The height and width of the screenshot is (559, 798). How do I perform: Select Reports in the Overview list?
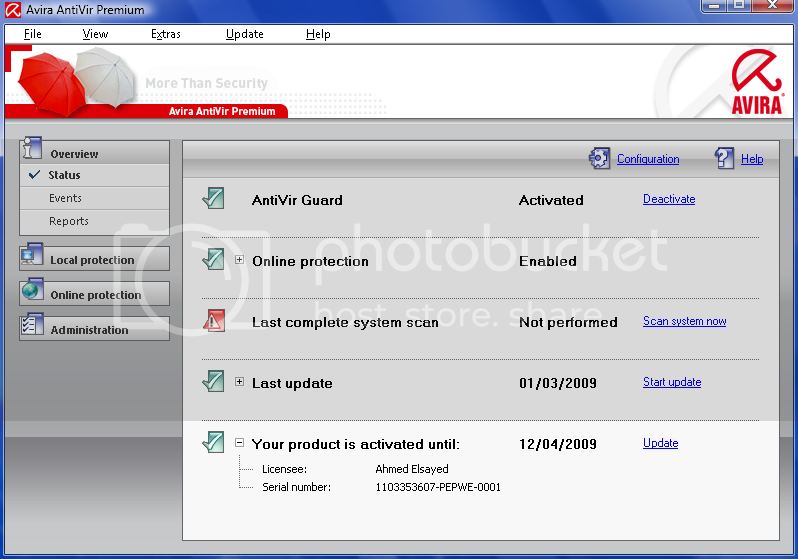tap(68, 221)
